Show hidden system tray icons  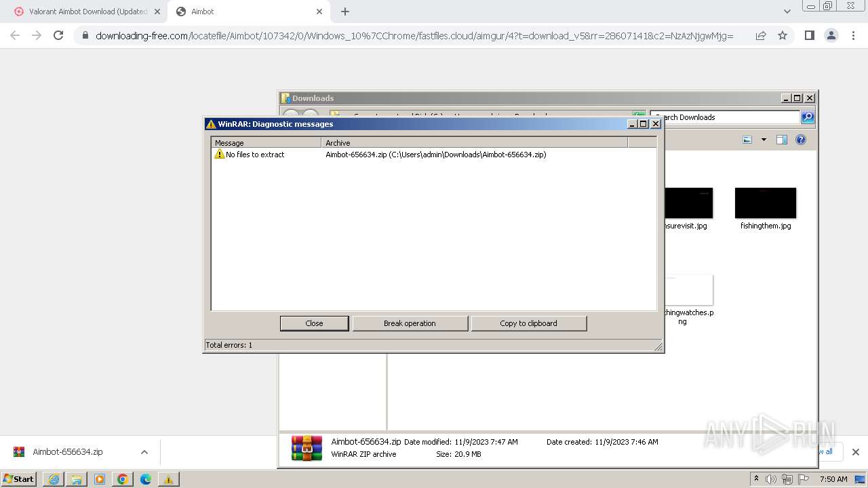pos(756,479)
